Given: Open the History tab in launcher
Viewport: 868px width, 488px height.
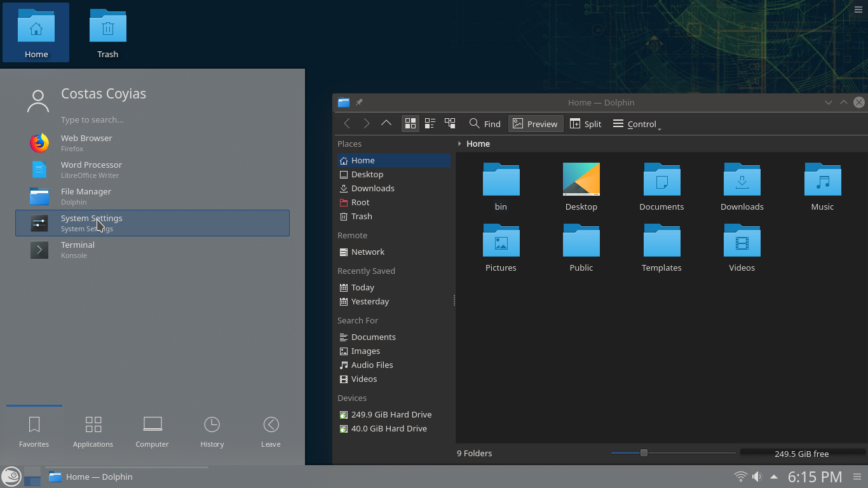Looking at the screenshot, I should click(x=212, y=431).
